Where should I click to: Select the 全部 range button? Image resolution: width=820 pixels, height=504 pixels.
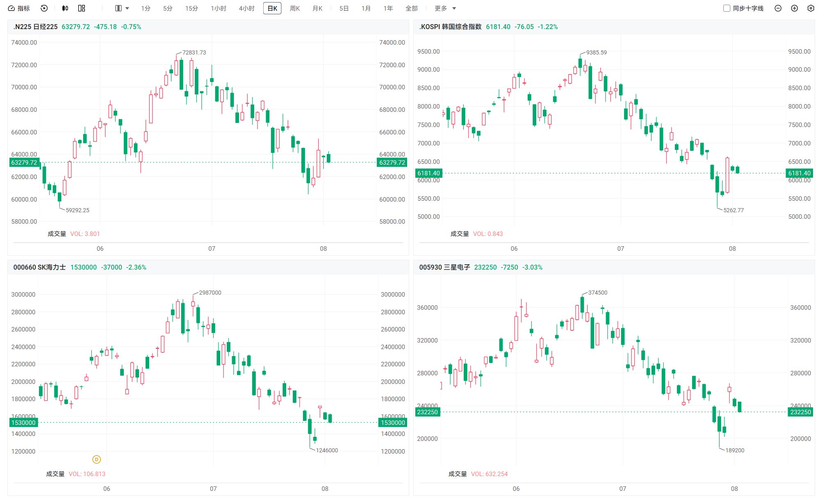[411, 8]
